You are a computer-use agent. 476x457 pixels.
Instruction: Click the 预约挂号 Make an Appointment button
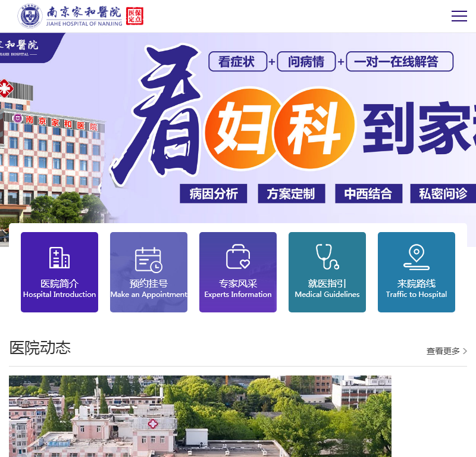tap(148, 273)
